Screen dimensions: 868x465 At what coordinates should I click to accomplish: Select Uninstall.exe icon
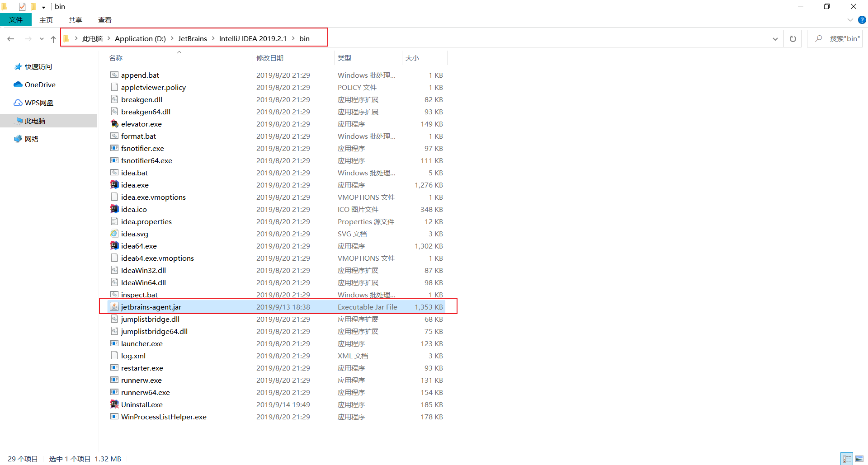point(114,404)
